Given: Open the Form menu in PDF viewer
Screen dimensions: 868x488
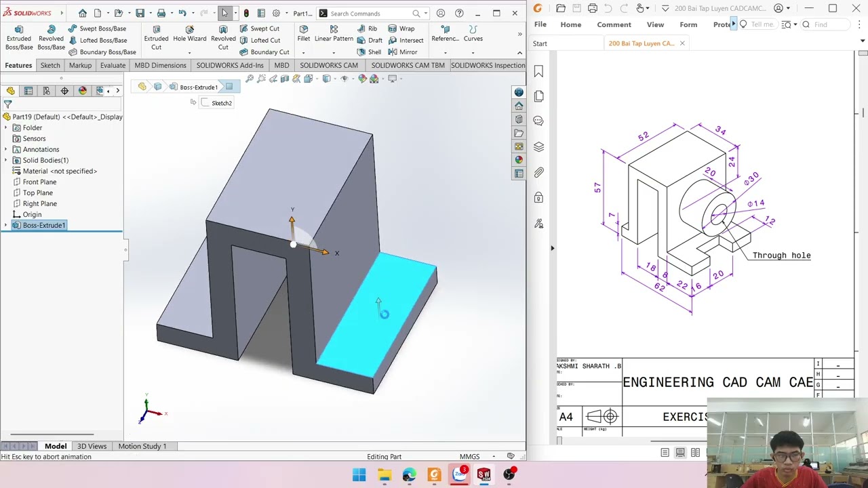Looking at the screenshot, I should pos(688,24).
